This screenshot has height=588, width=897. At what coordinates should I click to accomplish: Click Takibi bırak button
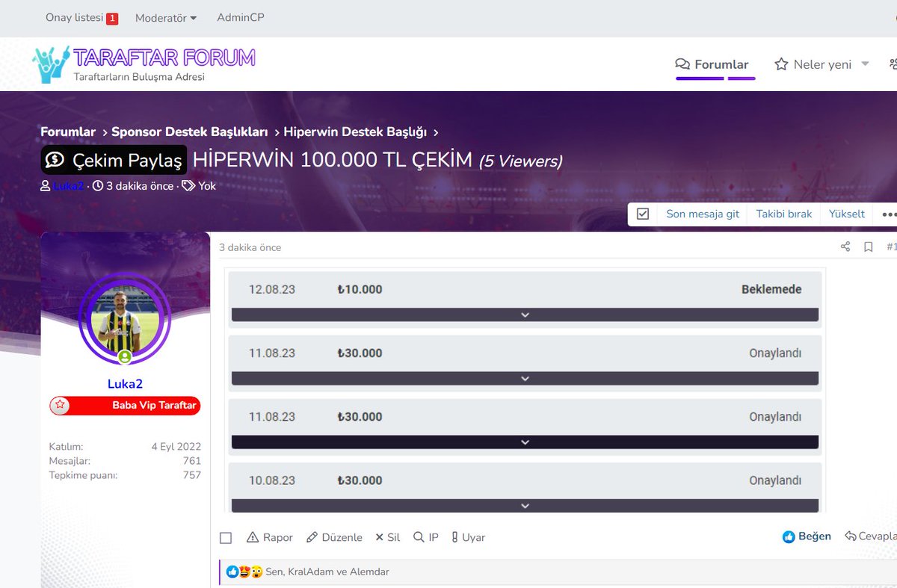pos(784,214)
